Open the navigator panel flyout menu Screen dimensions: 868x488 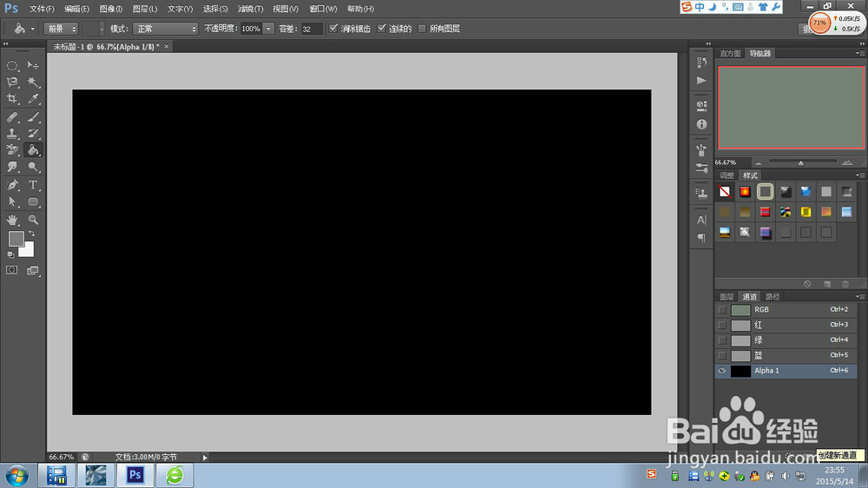point(859,53)
